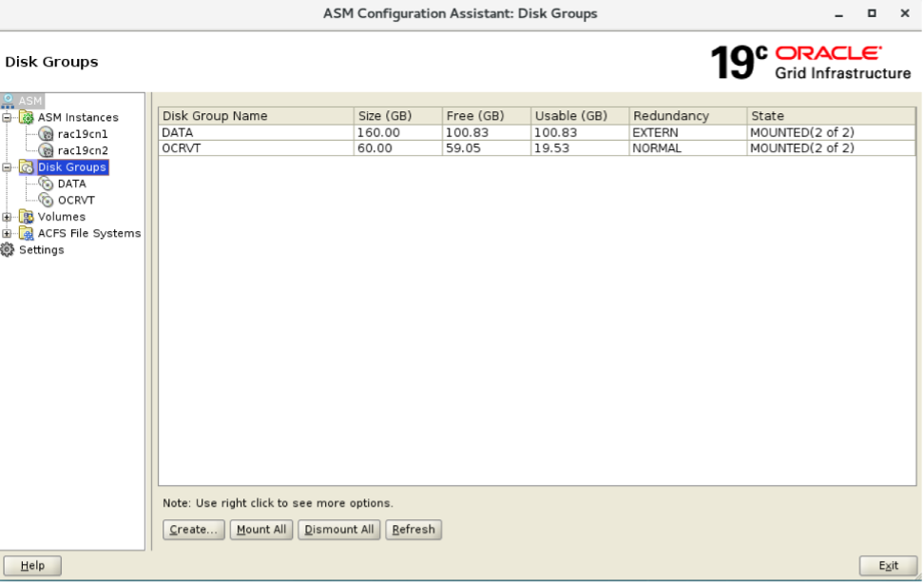Click the 60.00 size cell
Image resolution: width=924 pixels, height=583 pixels.
398,148
